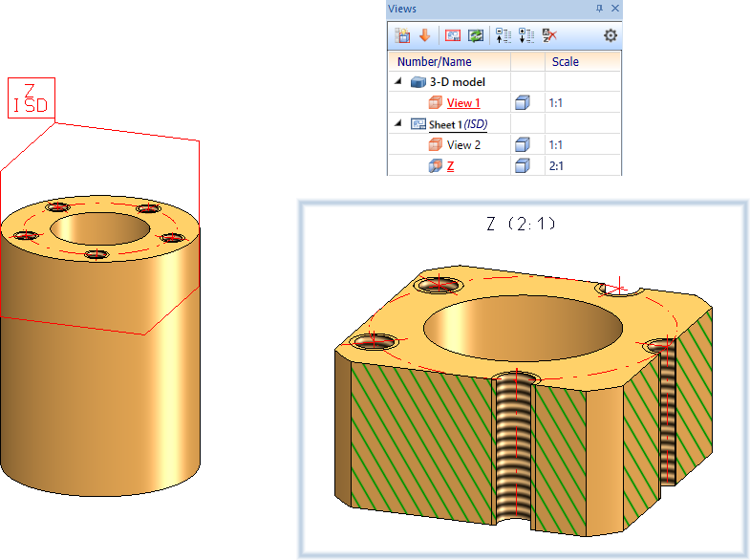Collapse the Sheet 1 tree node
This screenshot has width=750, height=560.
[x=398, y=124]
